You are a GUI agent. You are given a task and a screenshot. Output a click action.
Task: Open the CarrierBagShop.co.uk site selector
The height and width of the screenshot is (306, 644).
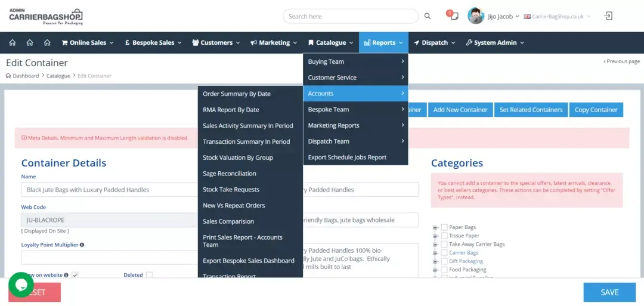[558, 17]
